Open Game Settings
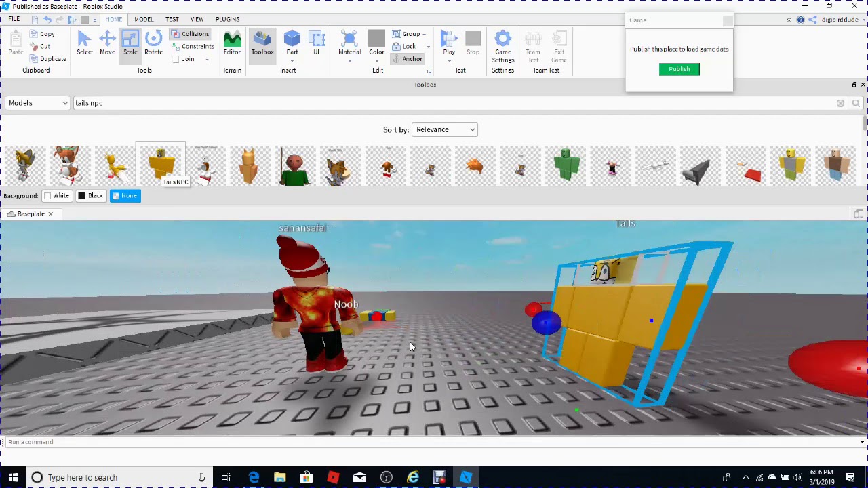 (x=502, y=46)
